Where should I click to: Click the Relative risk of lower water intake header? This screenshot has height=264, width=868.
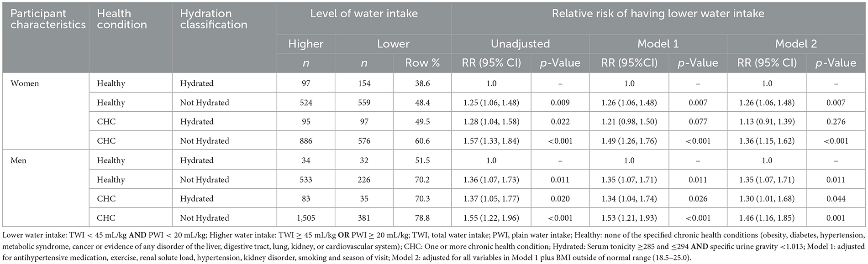click(x=658, y=14)
